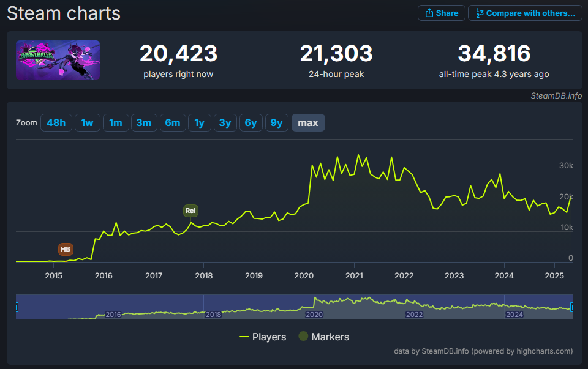Click the 21,303 24-hour peak value
This screenshot has width=588, height=369.
click(x=336, y=54)
